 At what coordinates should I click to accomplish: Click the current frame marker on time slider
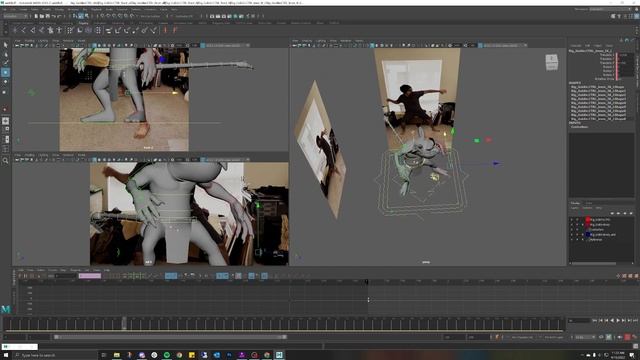[x=124, y=322]
